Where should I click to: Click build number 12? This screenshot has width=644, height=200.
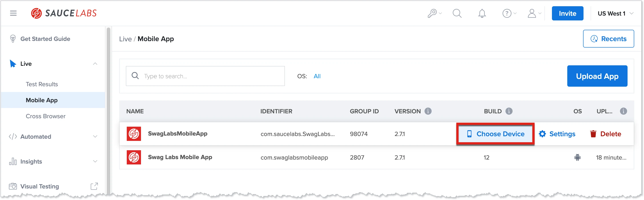pyautogui.click(x=486, y=158)
